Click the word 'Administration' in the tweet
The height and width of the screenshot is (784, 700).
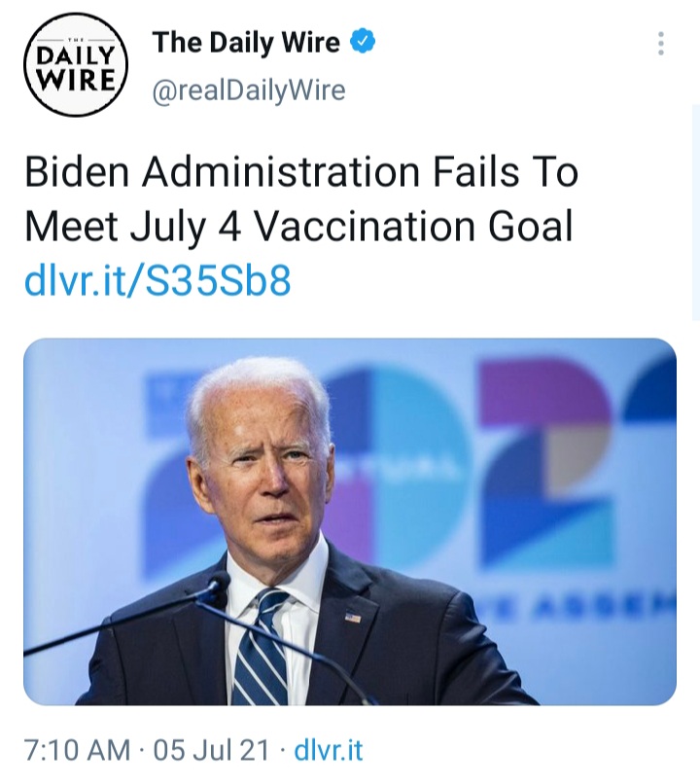[x=281, y=171]
